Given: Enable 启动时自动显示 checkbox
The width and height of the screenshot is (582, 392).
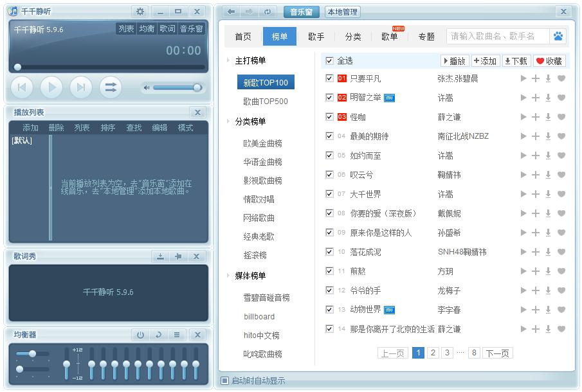Looking at the screenshot, I should point(224,380).
